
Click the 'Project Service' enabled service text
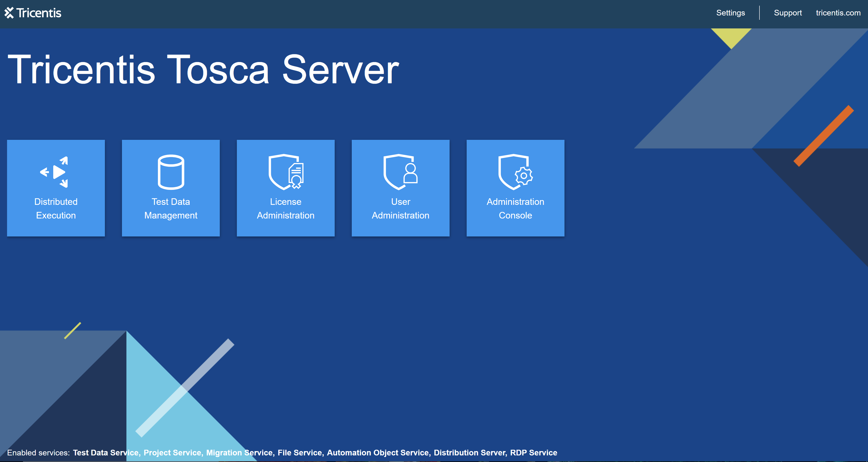pos(172,453)
